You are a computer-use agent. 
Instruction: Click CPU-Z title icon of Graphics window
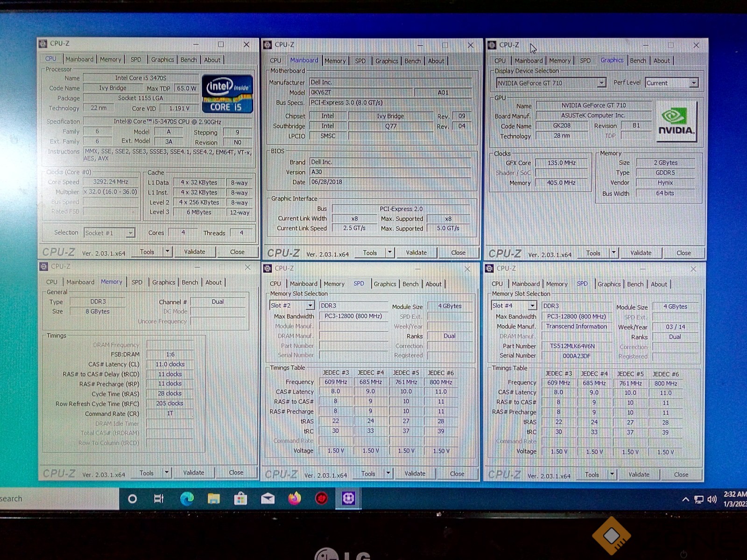tap(492, 45)
